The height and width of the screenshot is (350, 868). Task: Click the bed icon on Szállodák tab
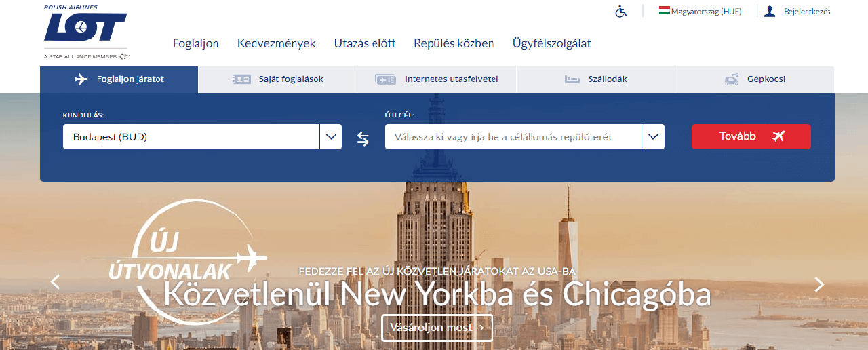(x=572, y=79)
